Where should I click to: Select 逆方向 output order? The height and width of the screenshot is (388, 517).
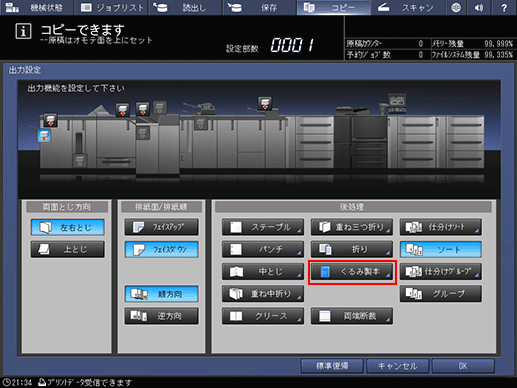point(162,316)
